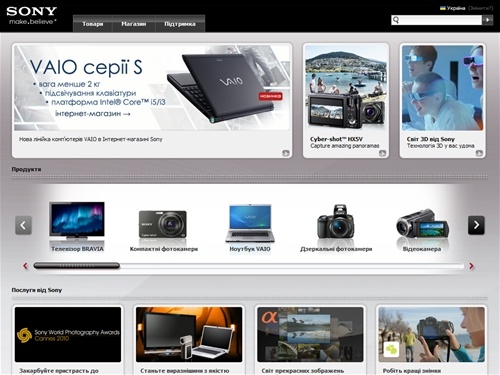Screen dimensions: 500x375
Task: Click the change country link next to Україна
Action: 480,8
